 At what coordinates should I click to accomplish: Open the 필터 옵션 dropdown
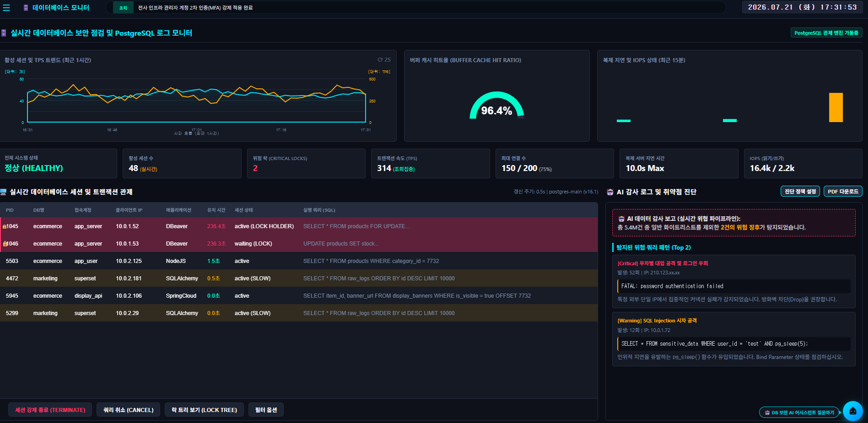266,410
